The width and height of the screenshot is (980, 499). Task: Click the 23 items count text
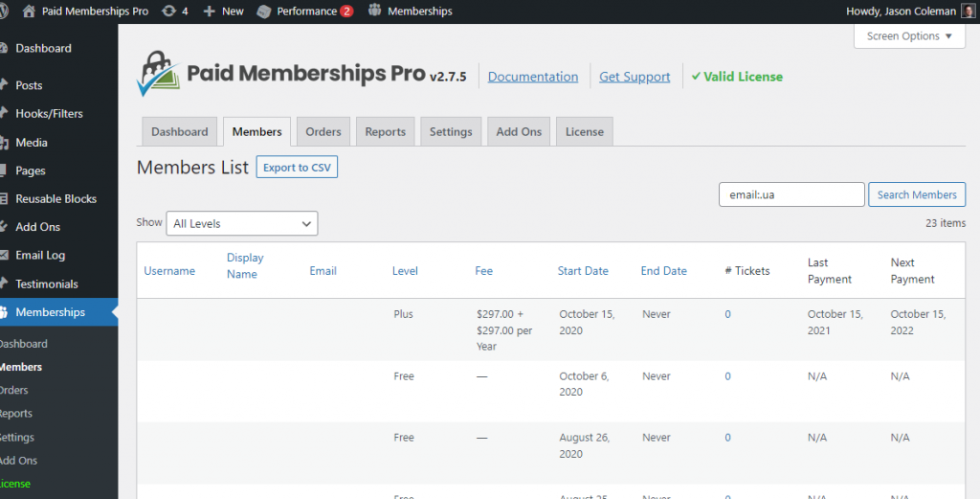[x=945, y=222]
